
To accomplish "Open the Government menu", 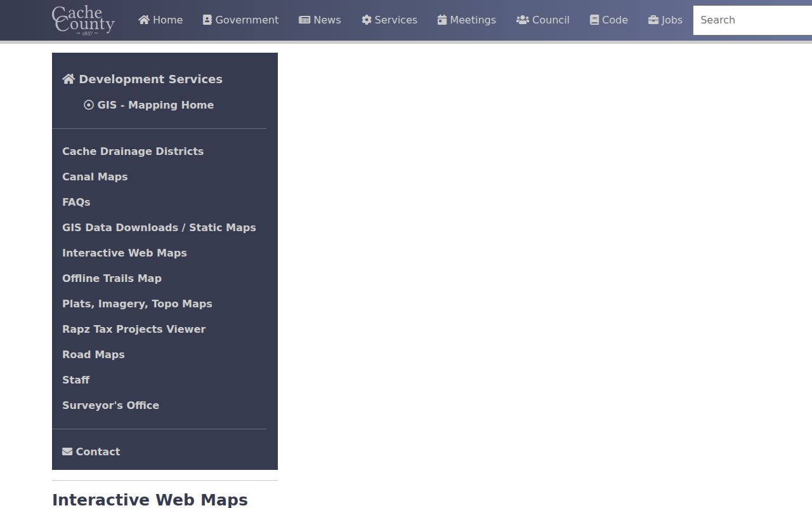I will click(240, 20).
